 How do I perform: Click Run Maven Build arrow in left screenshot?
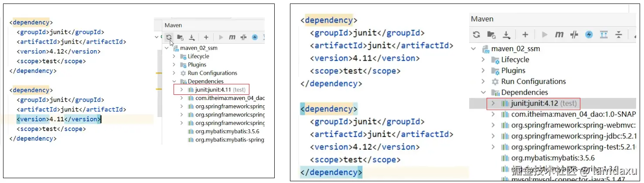tap(221, 37)
